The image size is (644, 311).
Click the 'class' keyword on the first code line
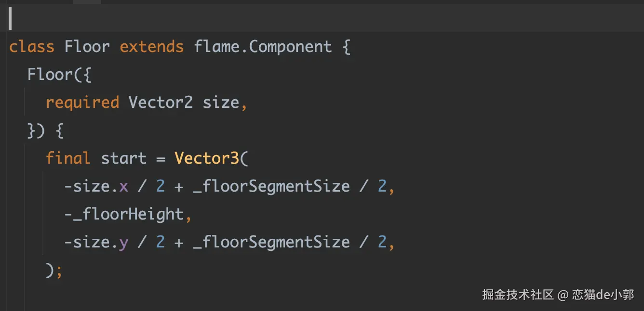point(31,47)
